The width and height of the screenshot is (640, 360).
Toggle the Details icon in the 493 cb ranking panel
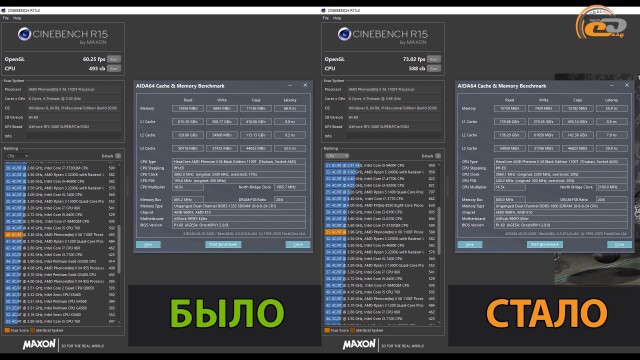pyautogui.click(x=118, y=156)
